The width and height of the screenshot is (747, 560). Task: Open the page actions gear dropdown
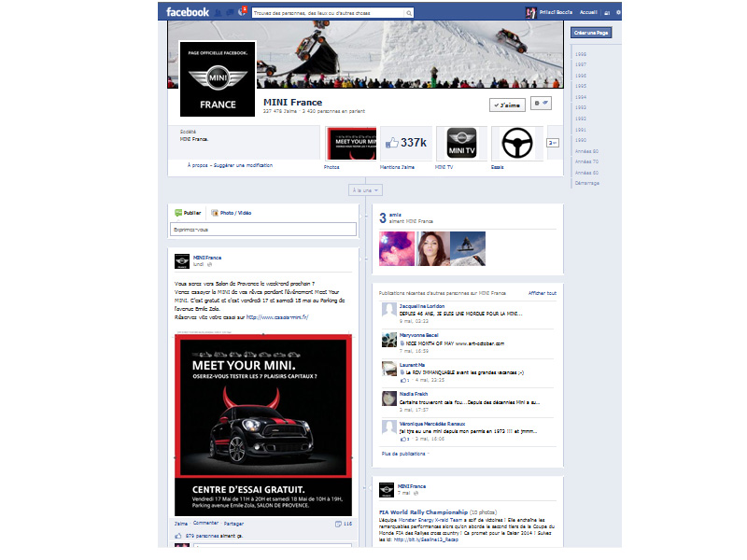(x=541, y=103)
